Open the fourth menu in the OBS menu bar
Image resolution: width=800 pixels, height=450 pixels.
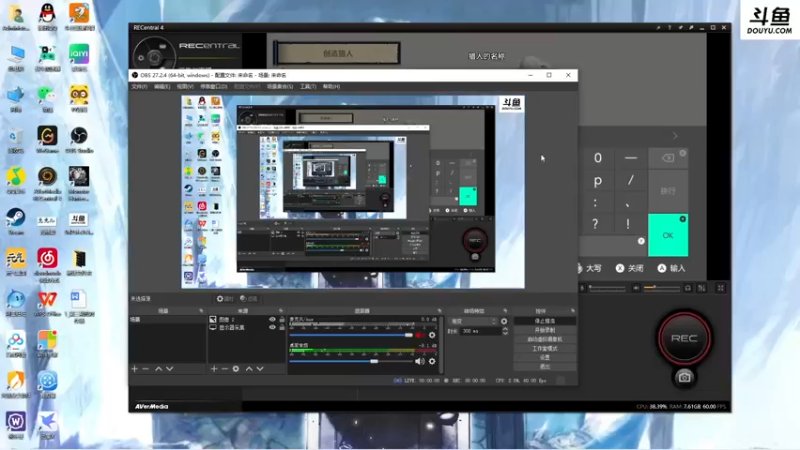[214, 87]
